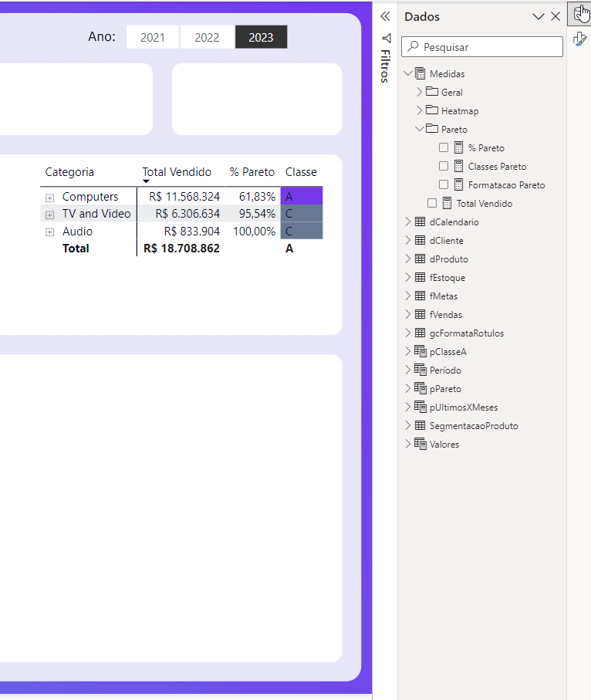Click the 95,54% Pareto value
Viewport: 591px width, 700px height.
(x=257, y=213)
